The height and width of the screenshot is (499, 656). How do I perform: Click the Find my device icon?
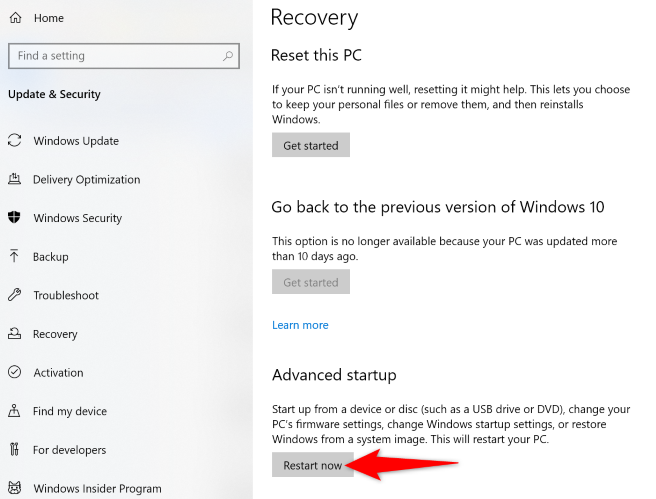click(14, 411)
